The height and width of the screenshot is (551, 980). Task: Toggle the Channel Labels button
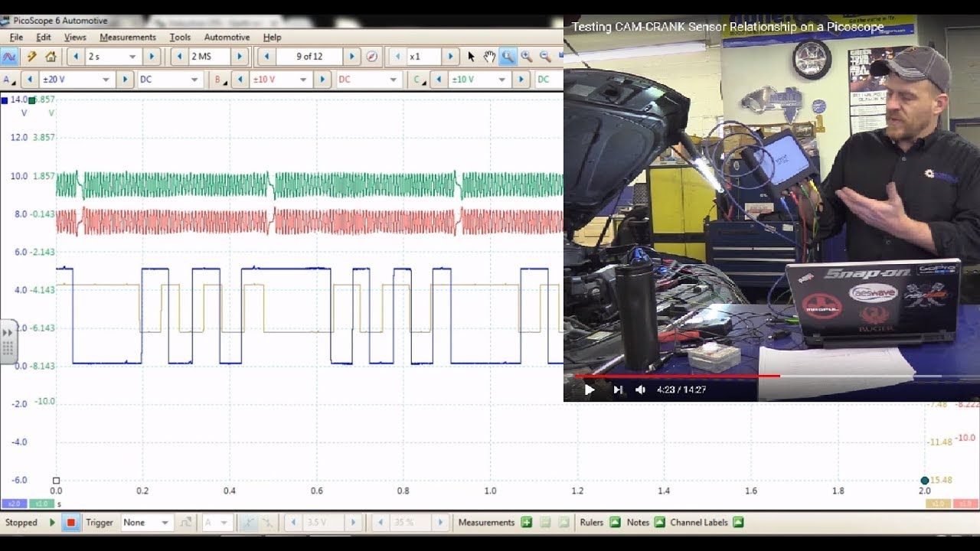(738, 523)
